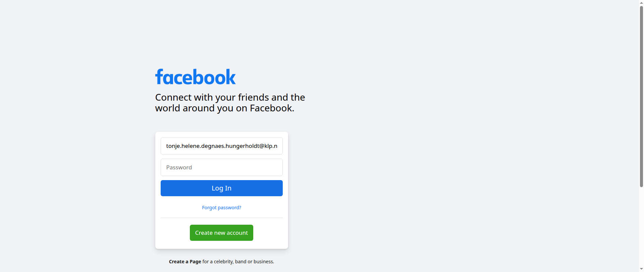The height and width of the screenshot is (272, 644).
Task: Focus the email field with tonje.helene address
Action: point(221,146)
